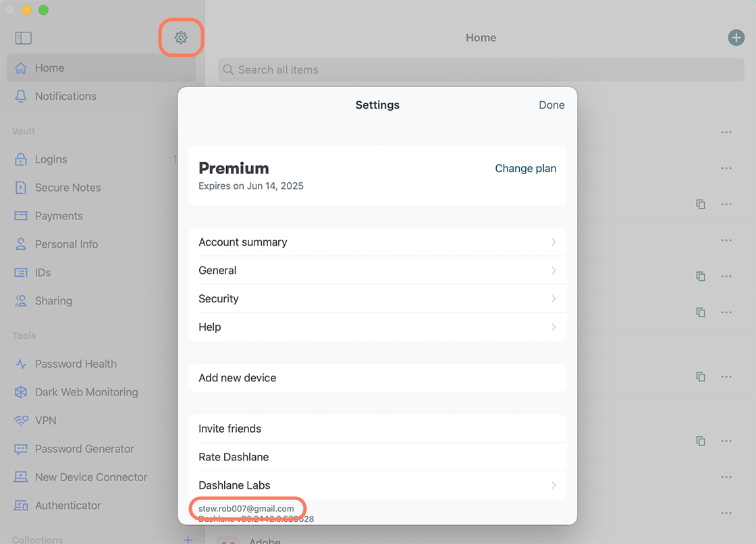This screenshot has width=756, height=544.
Task: Toggle the sidebar panel icon
Action: point(24,38)
